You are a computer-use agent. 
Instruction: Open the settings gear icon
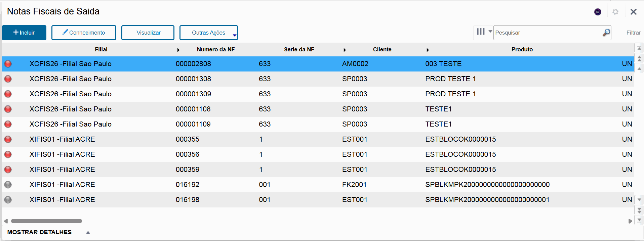(615, 12)
